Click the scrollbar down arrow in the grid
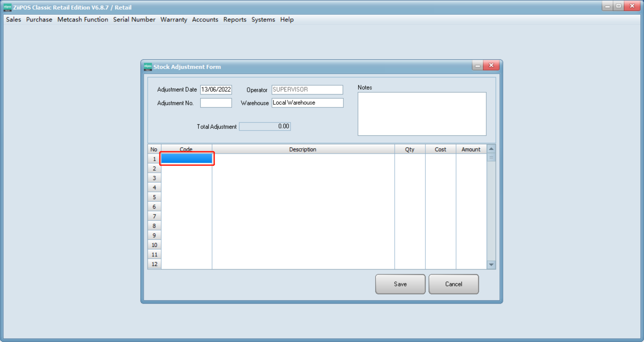 pyautogui.click(x=491, y=265)
